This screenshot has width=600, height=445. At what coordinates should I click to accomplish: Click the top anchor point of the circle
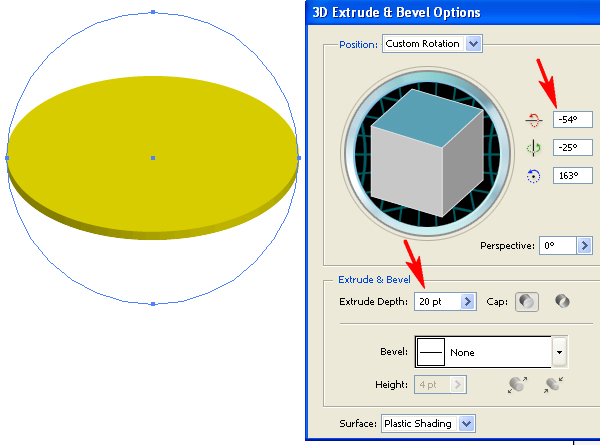pyautogui.click(x=153, y=12)
